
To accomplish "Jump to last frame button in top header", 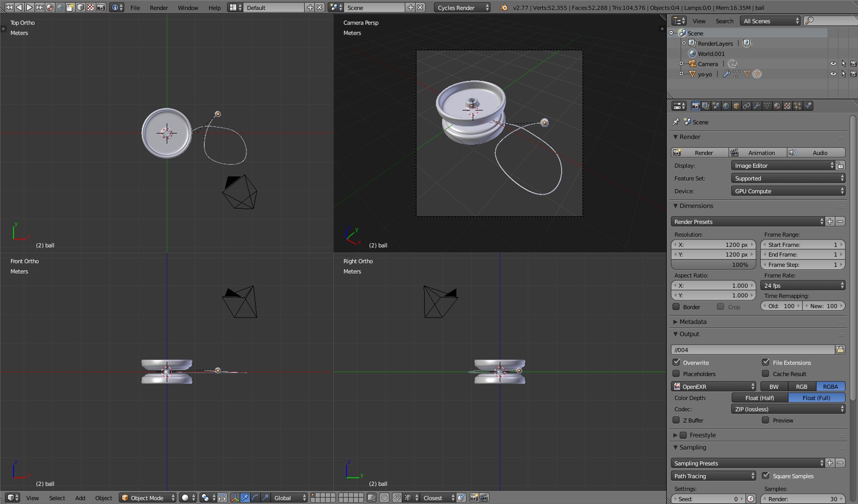I will (x=39, y=7).
